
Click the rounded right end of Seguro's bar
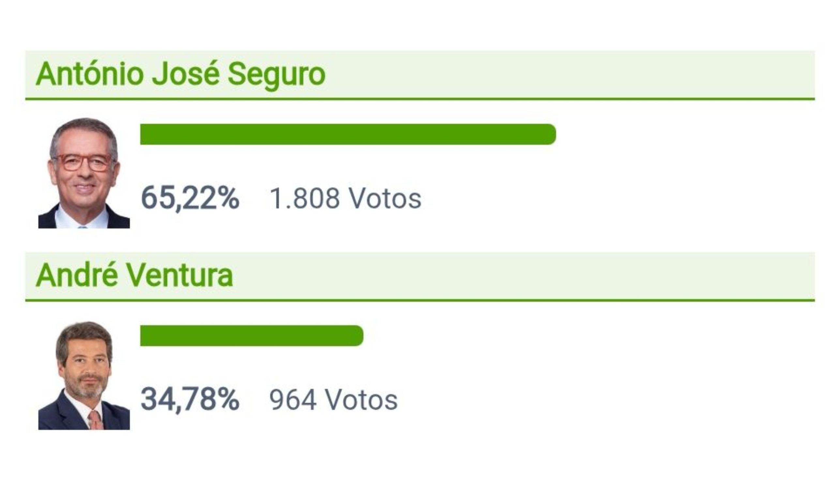550,134
